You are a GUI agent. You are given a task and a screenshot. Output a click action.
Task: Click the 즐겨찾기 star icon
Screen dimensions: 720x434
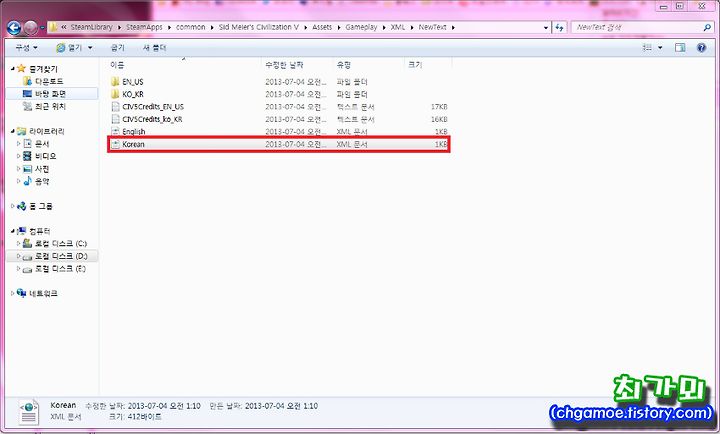click(x=21, y=68)
